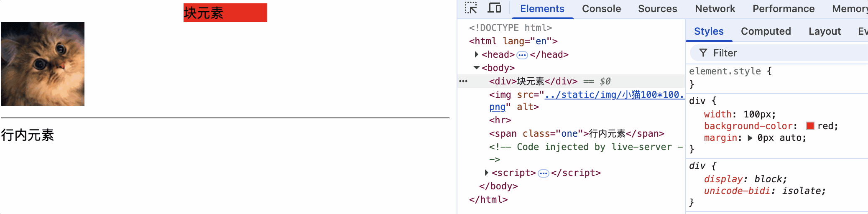Switch to the Network tab
The image size is (868, 214).
(x=715, y=9)
